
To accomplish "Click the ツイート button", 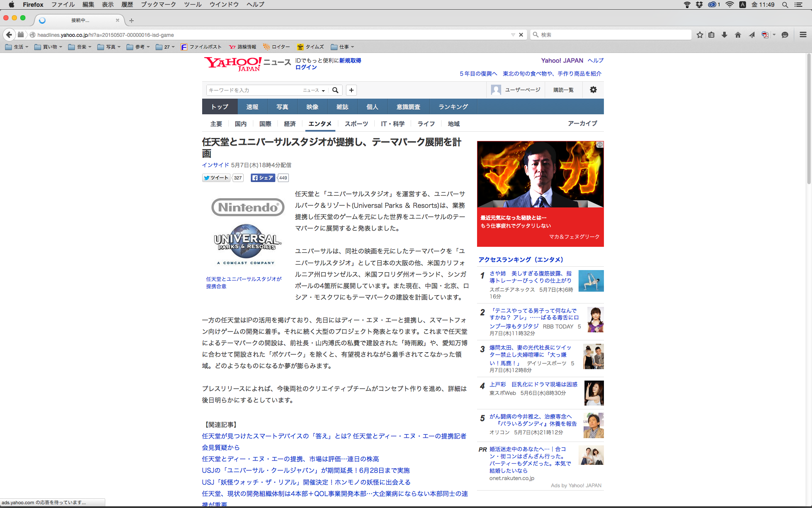I will coord(216,178).
